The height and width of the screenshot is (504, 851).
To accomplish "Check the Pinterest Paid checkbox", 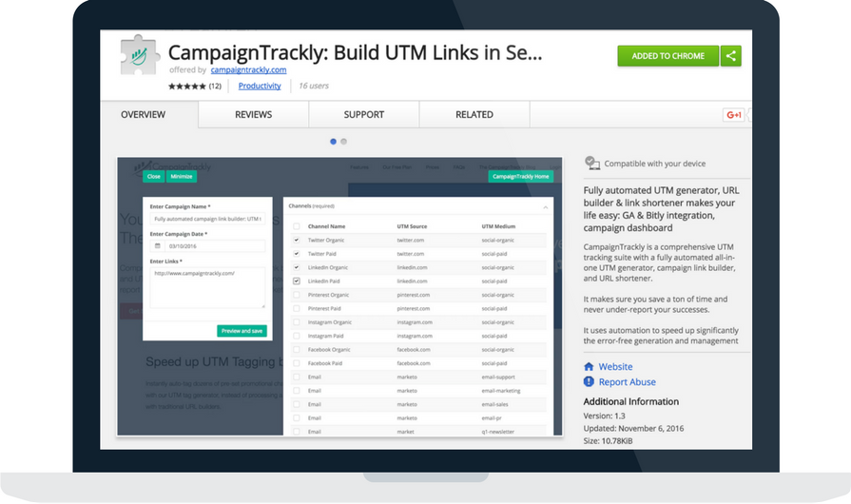I will click(297, 309).
